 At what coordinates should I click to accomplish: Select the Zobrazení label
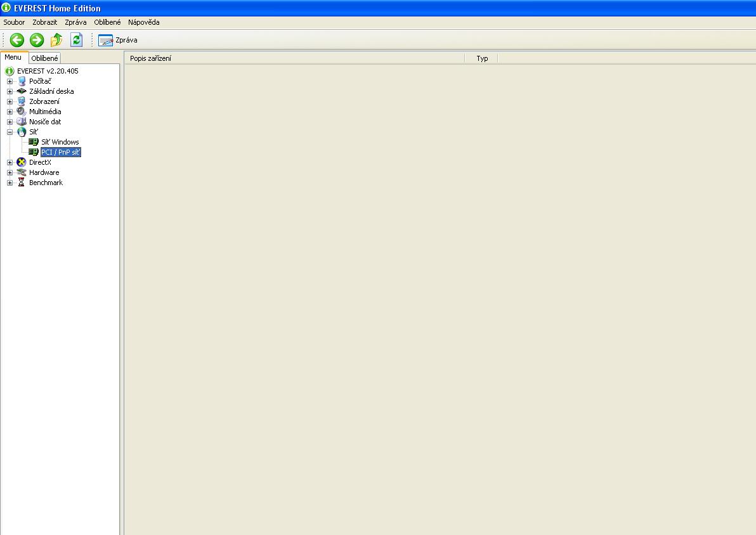[x=44, y=101]
